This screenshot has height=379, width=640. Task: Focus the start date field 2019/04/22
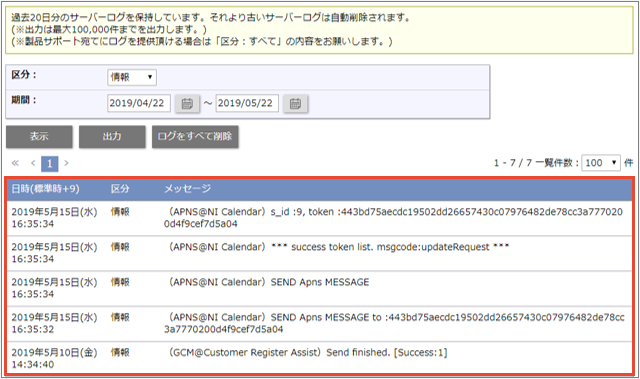click(139, 103)
